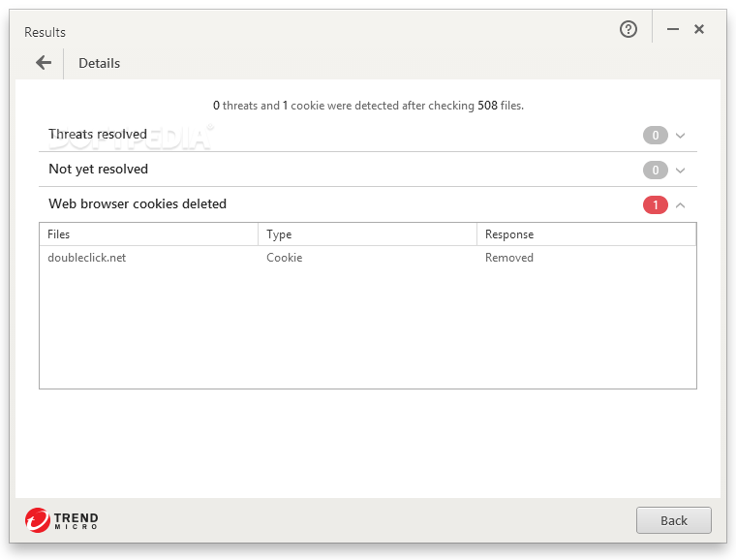Sort by the Type column header
The height and width of the screenshot is (560, 736).
tap(368, 234)
